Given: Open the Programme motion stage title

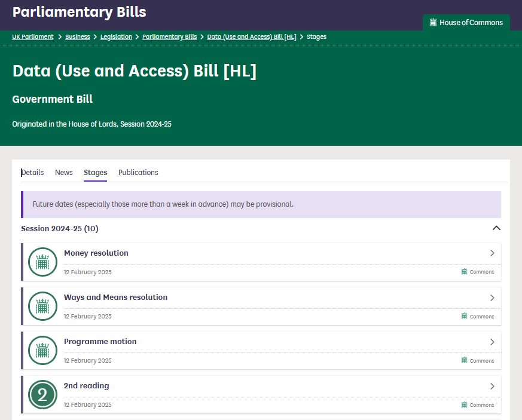Looking at the screenshot, I should [100, 342].
